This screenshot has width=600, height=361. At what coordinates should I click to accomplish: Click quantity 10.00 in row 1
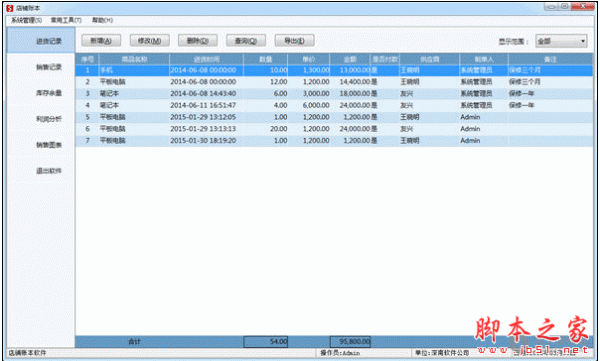point(279,70)
